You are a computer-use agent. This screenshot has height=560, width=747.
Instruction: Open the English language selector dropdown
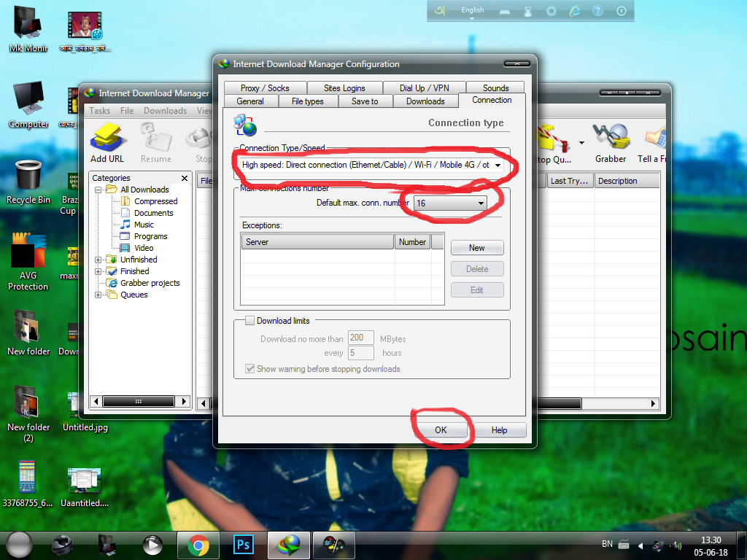(x=472, y=12)
